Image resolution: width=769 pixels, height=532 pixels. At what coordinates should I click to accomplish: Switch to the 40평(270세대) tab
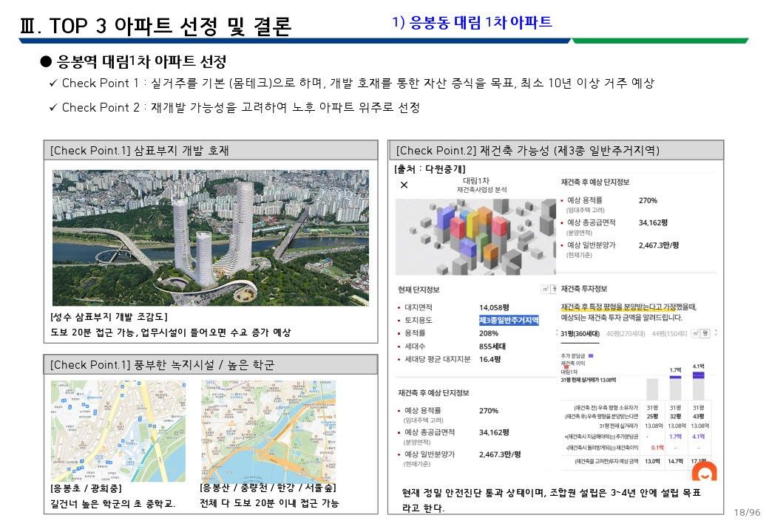[x=626, y=333]
